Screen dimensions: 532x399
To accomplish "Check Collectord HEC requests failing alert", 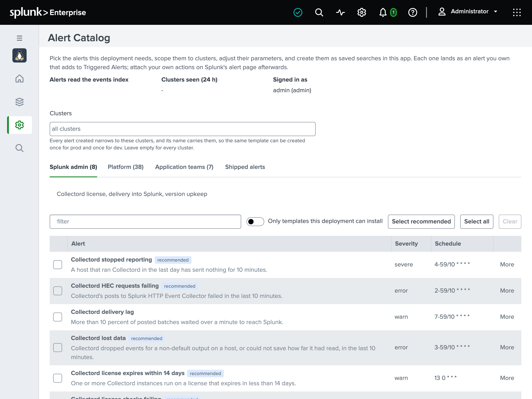I will (x=57, y=291).
